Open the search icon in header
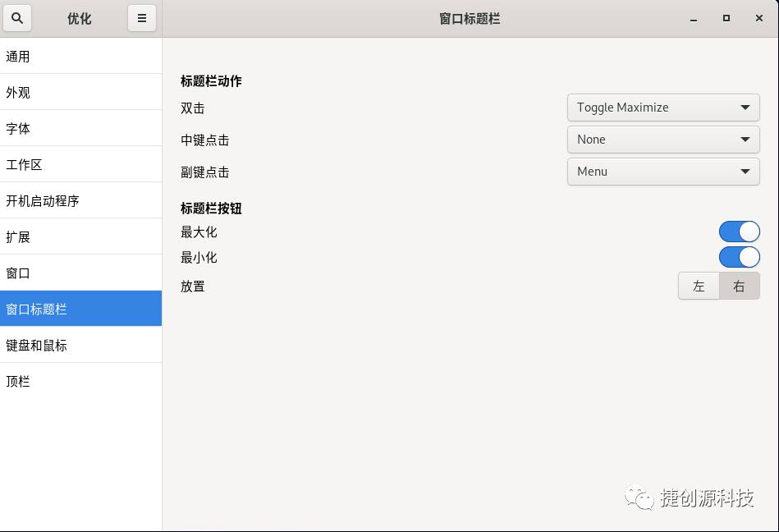This screenshot has width=779, height=532. (x=17, y=18)
